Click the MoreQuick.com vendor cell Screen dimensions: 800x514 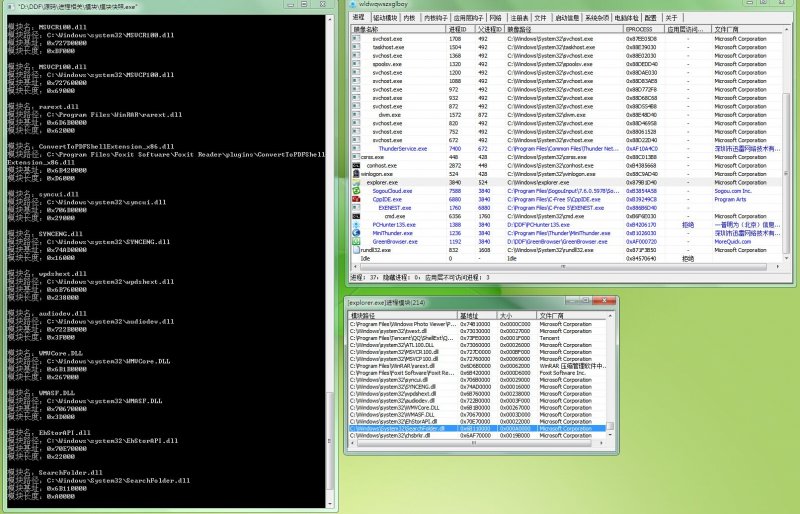click(733, 241)
